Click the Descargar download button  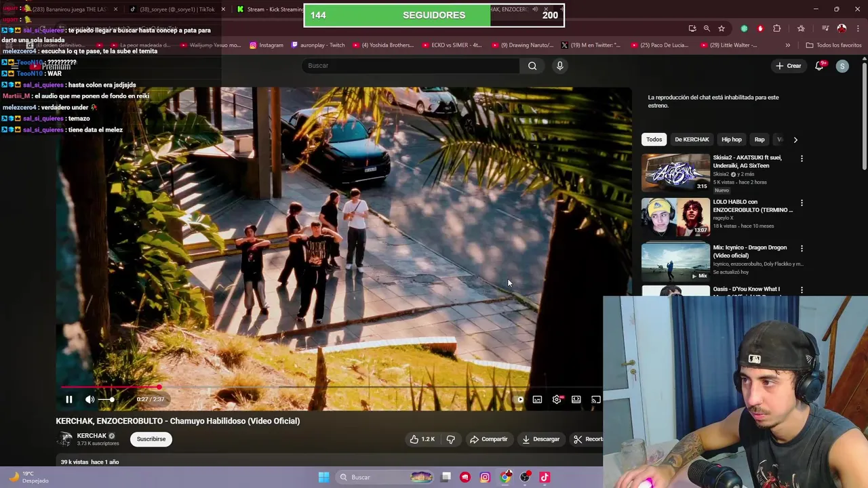coord(540,439)
